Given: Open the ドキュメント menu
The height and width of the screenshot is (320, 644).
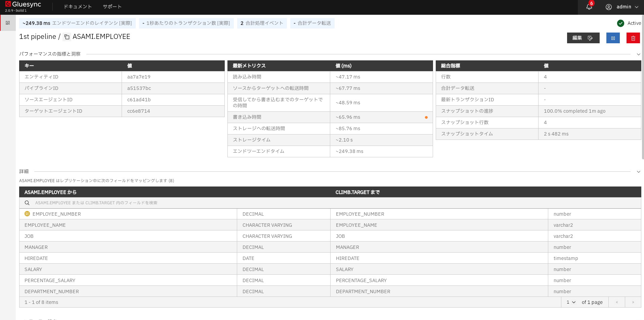Looking at the screenshot, I should click(x=78, y=7).
